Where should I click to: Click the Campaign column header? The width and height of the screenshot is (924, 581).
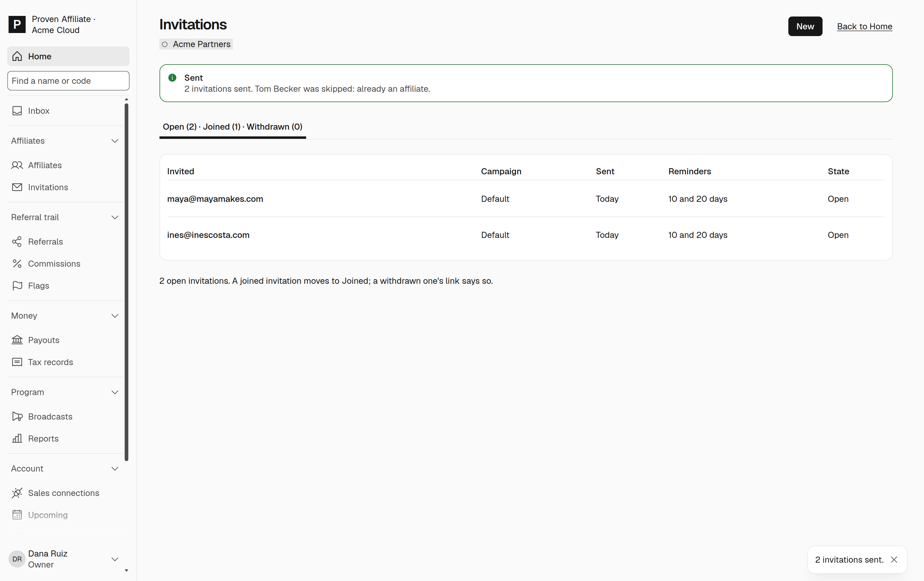point(501,172)
